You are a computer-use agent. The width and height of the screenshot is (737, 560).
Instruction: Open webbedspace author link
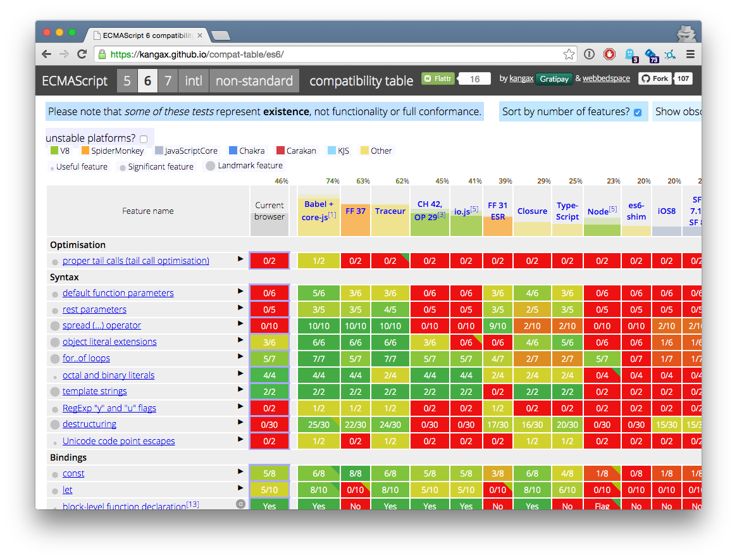tap(606, 78)
